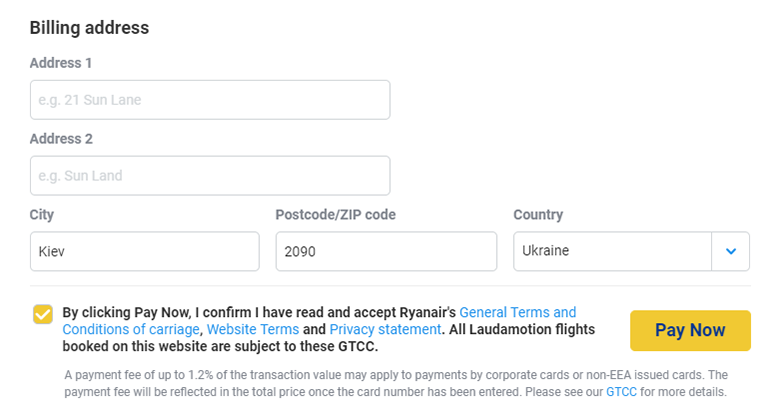The height and width of the screenshot is (417, 780).
Task: Click the Postcode field containing 2090
Action: [386, 252]
